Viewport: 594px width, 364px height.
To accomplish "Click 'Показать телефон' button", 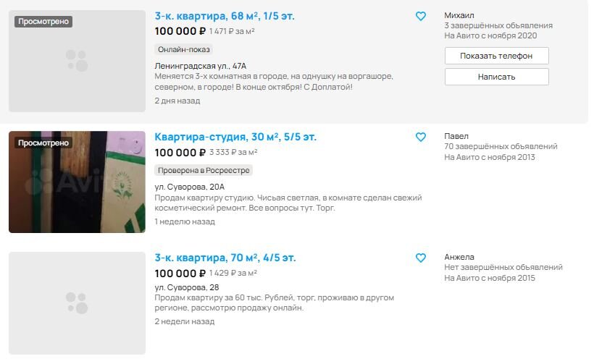I will click(496, 56).
